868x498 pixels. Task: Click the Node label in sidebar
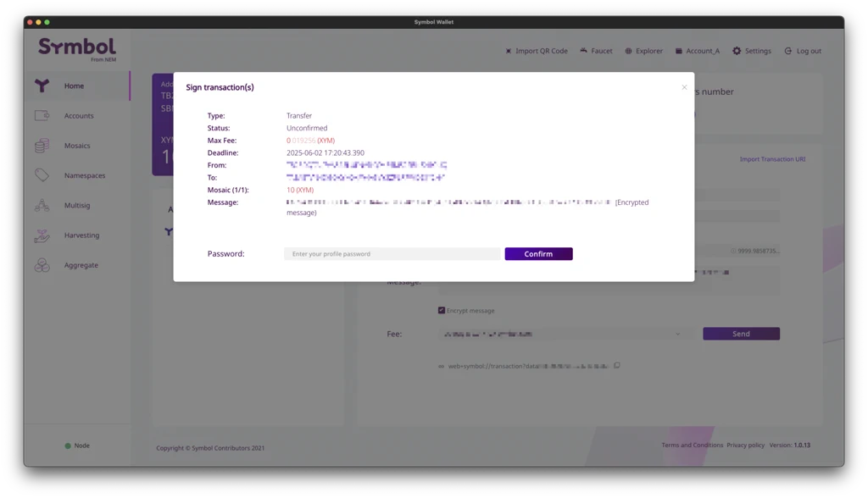pos(82,445)
